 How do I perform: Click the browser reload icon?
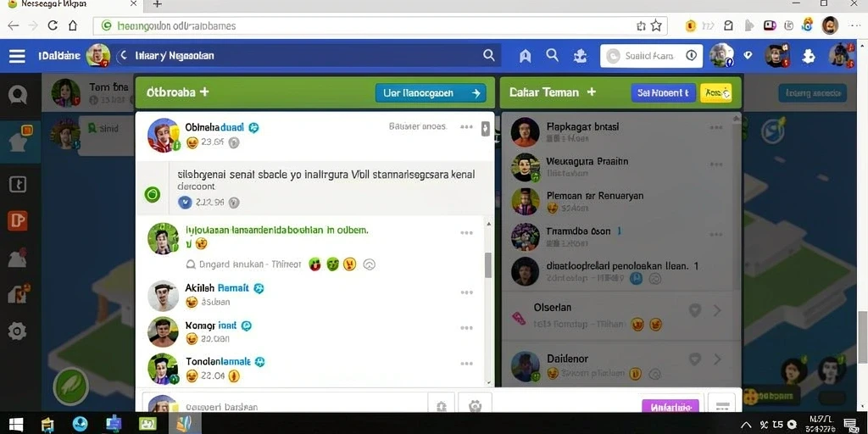[x=53, y=25]
